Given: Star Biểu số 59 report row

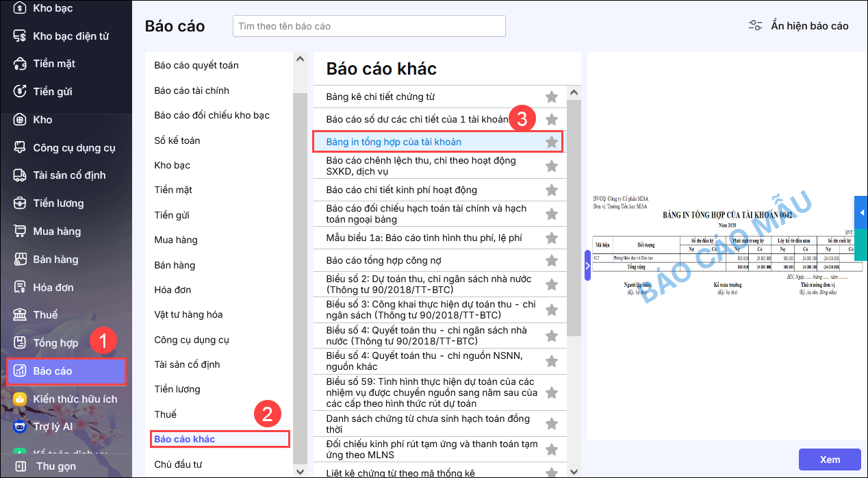Looking at the screenshot, I should tap(552, 393).
